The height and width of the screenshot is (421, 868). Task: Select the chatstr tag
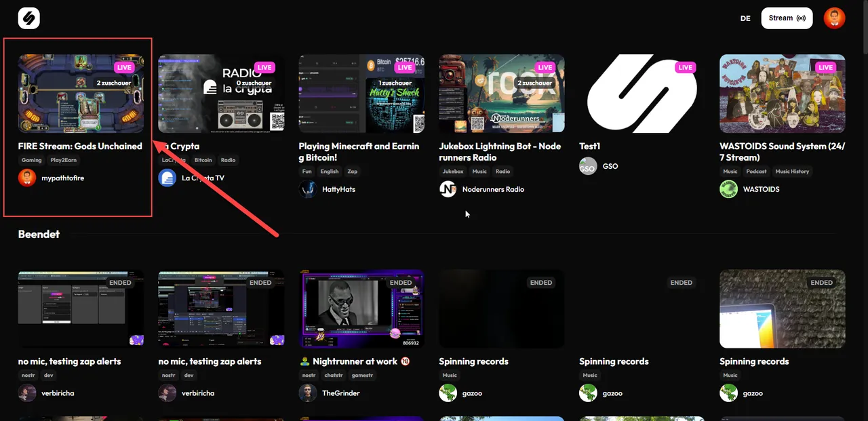(x=332, y=376)
